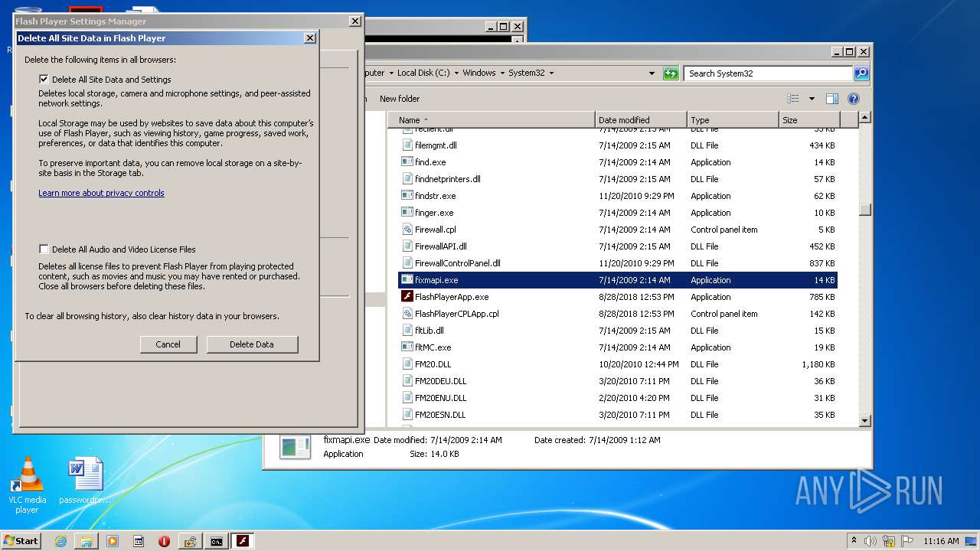This screenshot has width=980, height=551.
Task: Select the FM20DEU.DLL file name
Action: (440, 381)
